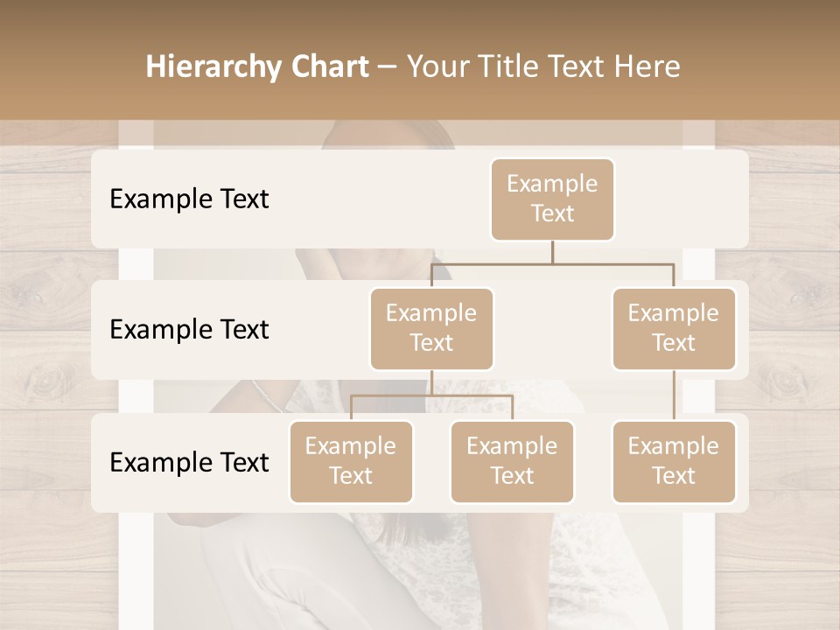Click the white vertical strip left of the photo
This screenshot has height=630, width=840.
[x=136, y=569]
